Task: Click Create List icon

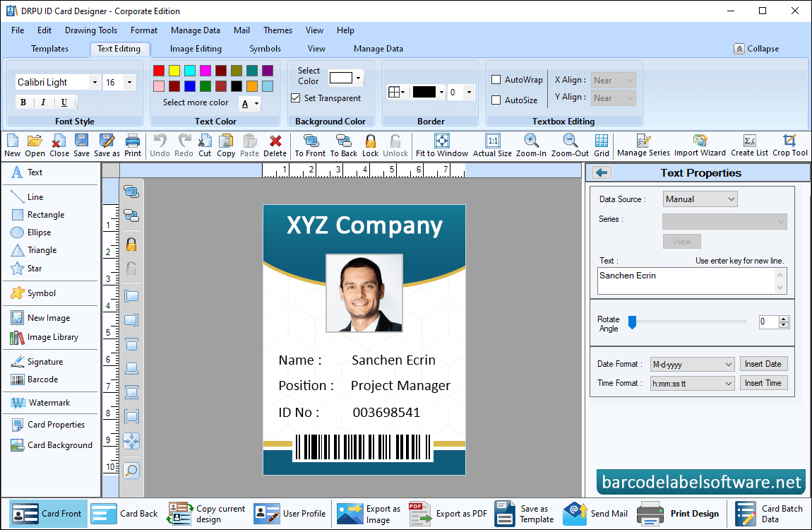Action: (x=749, y=146)
